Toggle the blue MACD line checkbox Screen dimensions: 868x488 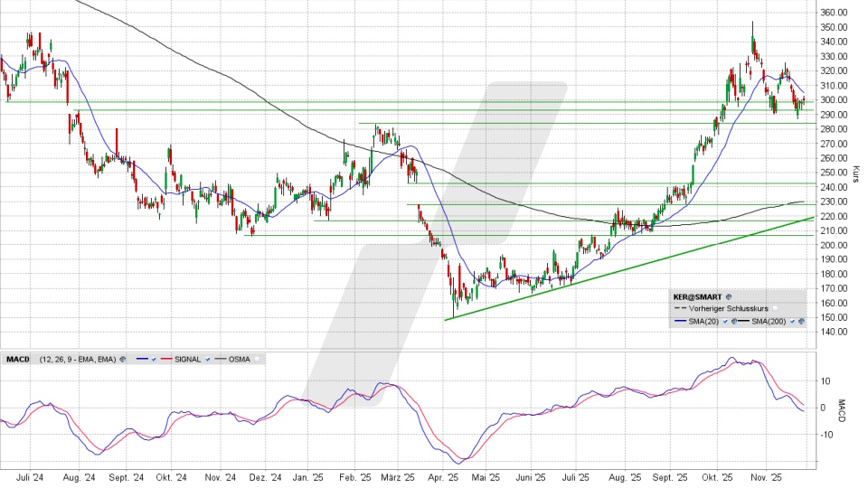coord(154,359)
